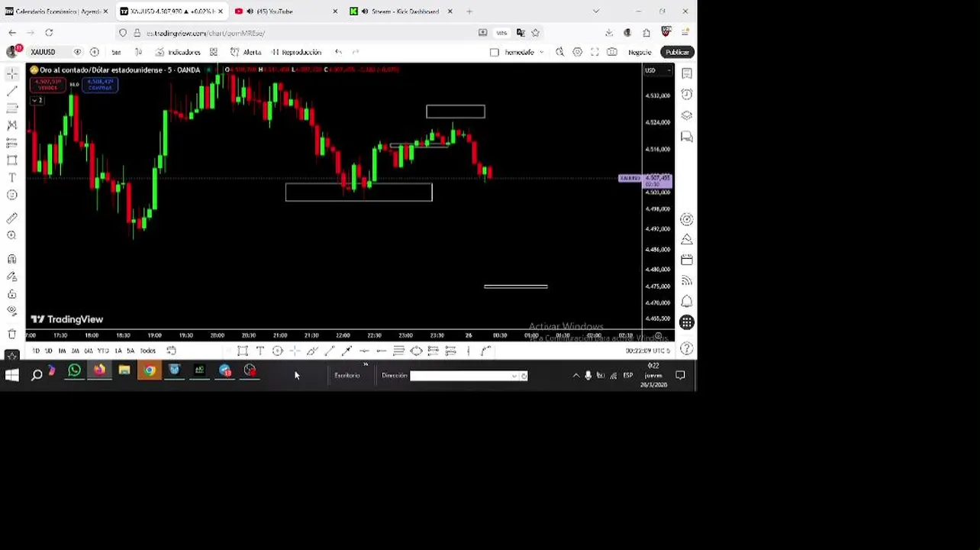This screenshot has height=550, width=980.
Task: Open the object tree layers icon on right
Action: 687,115
